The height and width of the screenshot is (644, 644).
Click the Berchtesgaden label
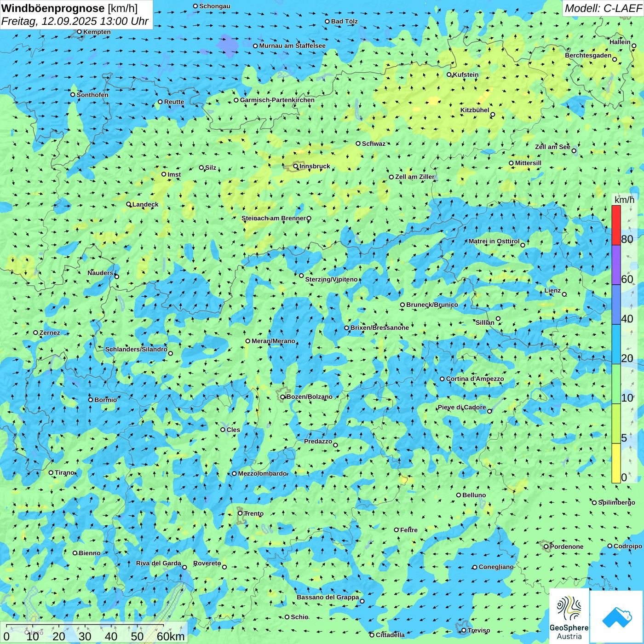tap(588, 55)
